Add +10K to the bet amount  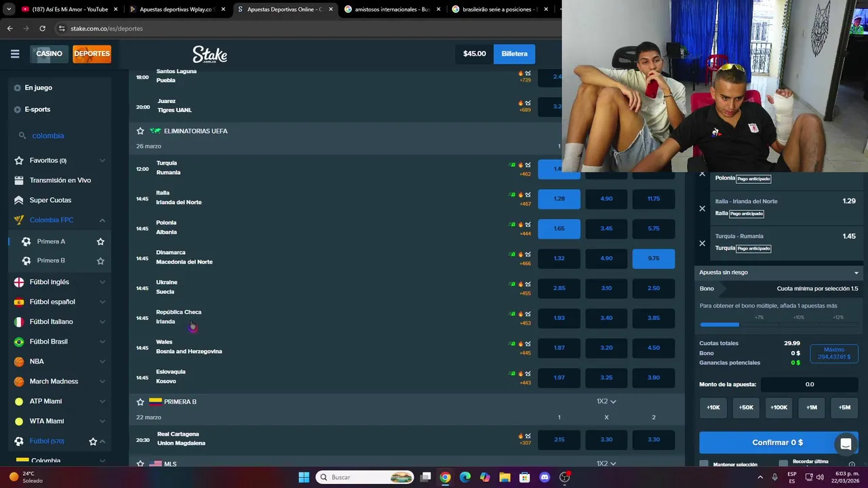click(x=713, y=407)
